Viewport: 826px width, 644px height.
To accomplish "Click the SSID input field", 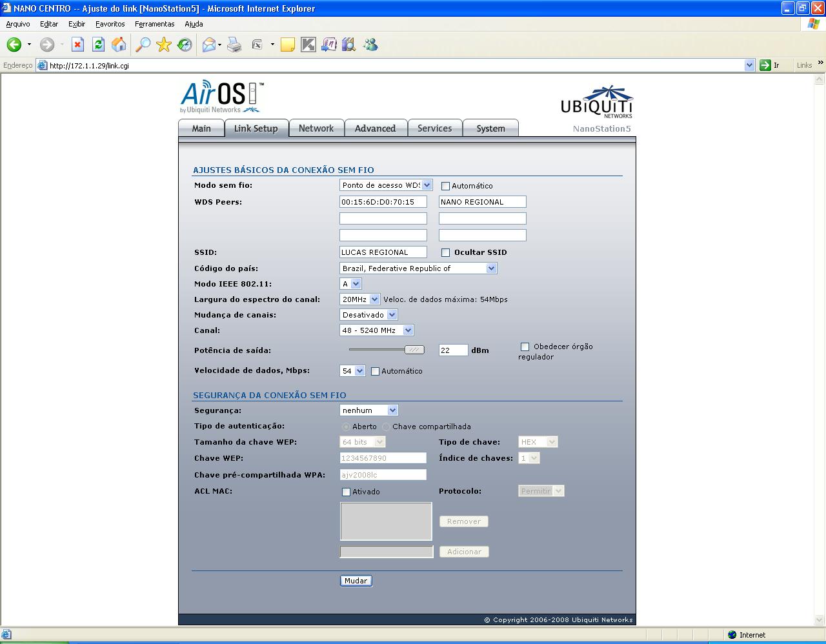I will click(383, 252).
